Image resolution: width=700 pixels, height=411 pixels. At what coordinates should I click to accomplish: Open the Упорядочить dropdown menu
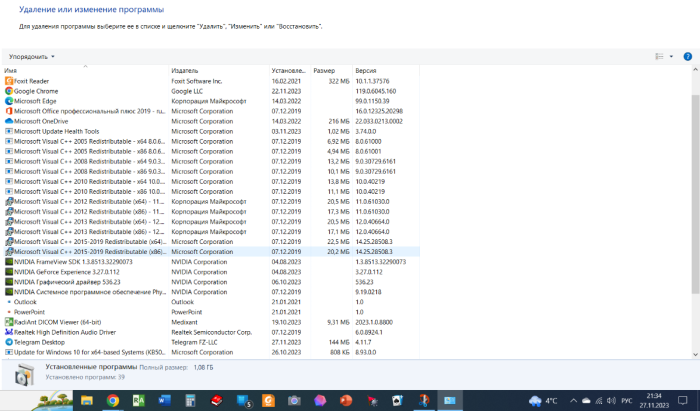(32, 57)
